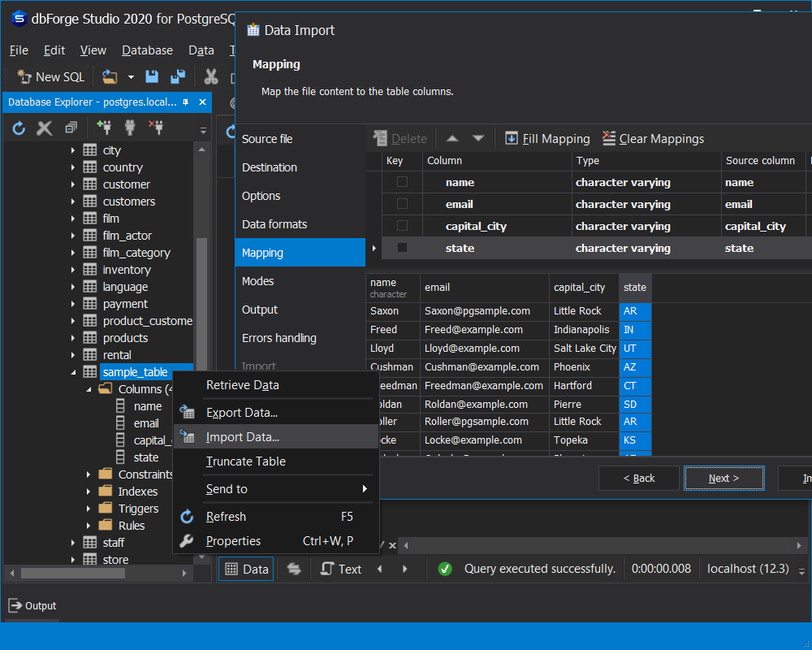Click the < Back button

coord(638,478)
